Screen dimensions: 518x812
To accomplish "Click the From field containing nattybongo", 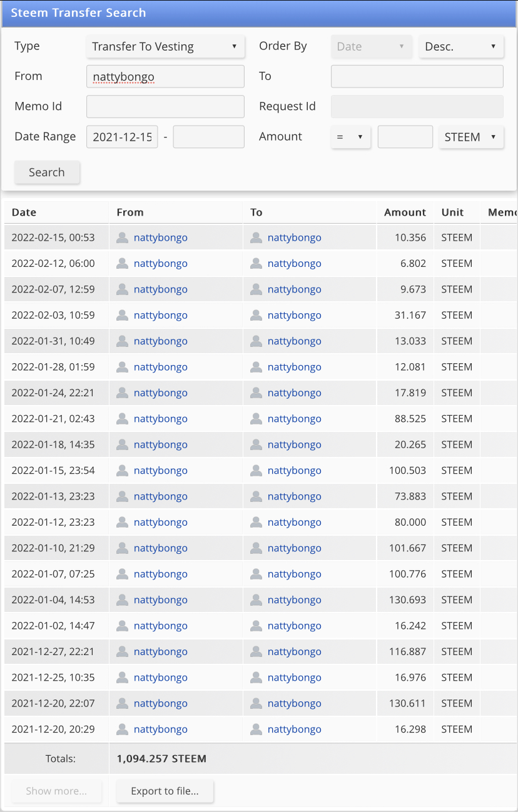I will tap(165, 77).
